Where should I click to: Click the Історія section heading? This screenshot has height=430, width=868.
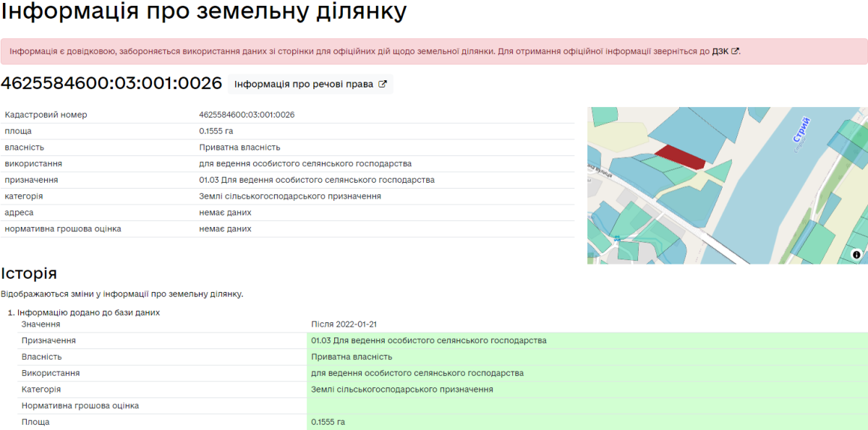click(x=29, y=273)
